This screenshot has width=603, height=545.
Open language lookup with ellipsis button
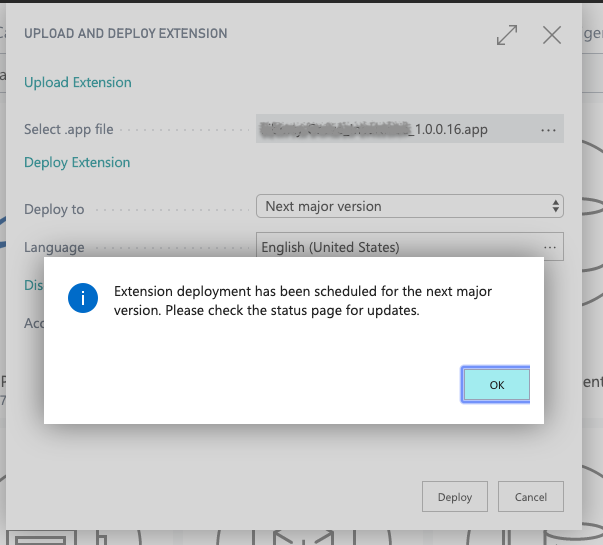coord(550,247)
